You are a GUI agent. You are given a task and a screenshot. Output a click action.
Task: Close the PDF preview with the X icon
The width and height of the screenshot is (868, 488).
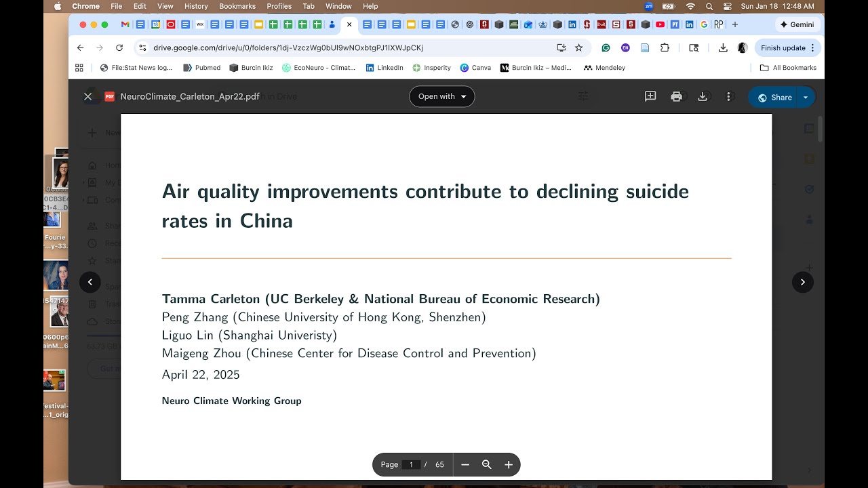click(x=87, y=97)
